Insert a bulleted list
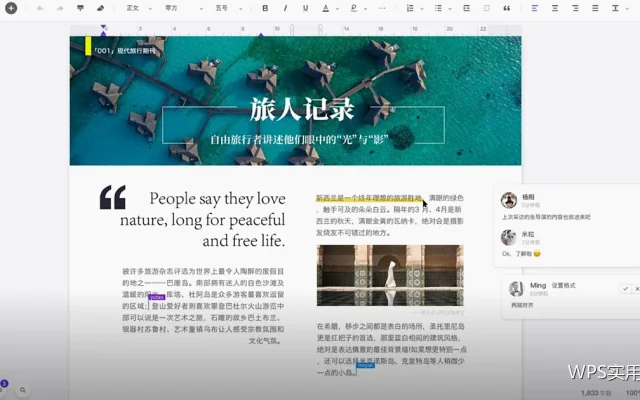The width and height of the screenshot is (640, 400). [438, 8]
